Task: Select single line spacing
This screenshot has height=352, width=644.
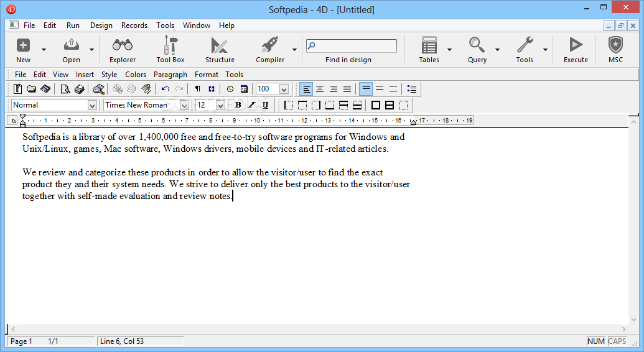Action: [366, 89]
